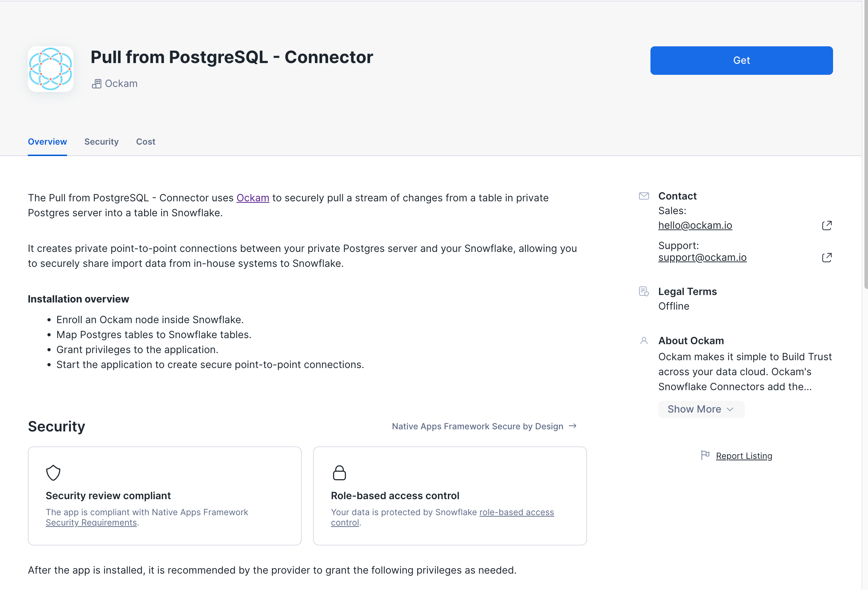
Task: Expand About Ockam with Show More
Action: (694, 409)
